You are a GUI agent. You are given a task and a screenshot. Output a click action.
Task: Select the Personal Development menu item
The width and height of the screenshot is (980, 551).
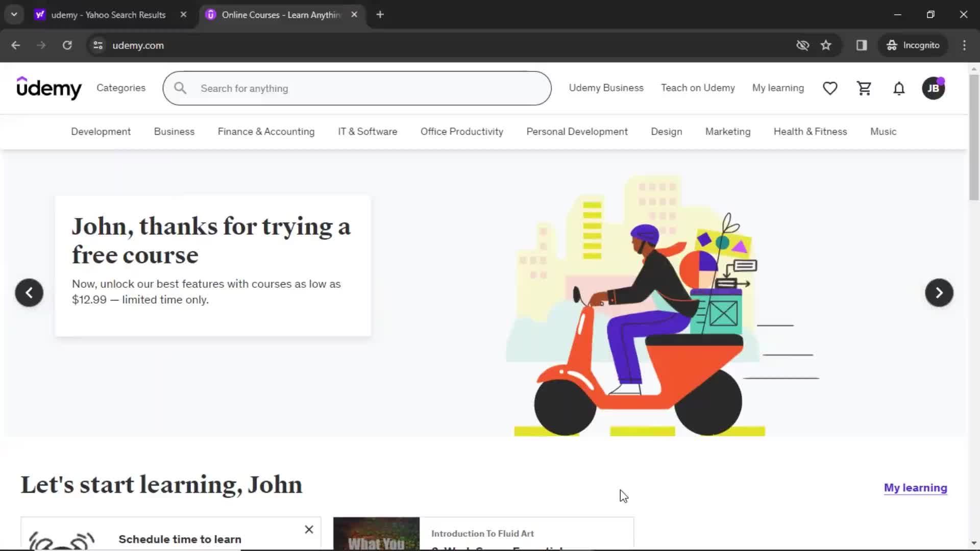click(x=577, y=131)
